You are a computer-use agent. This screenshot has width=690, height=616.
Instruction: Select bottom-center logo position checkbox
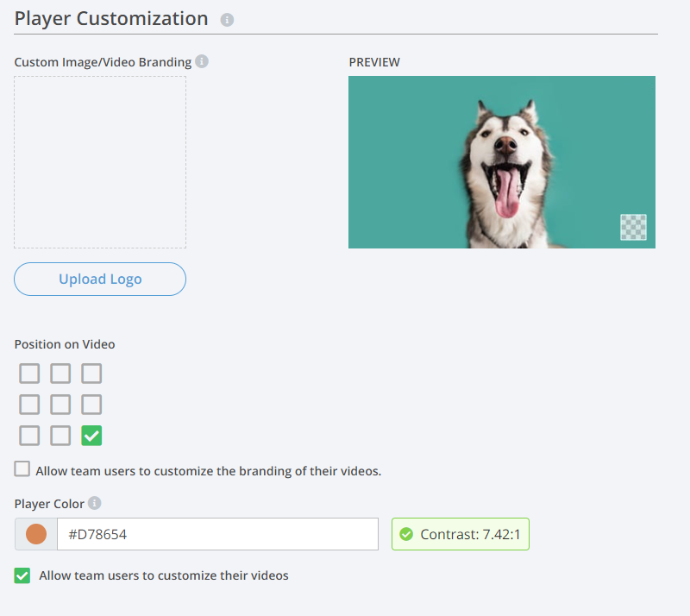click(60, 436)
